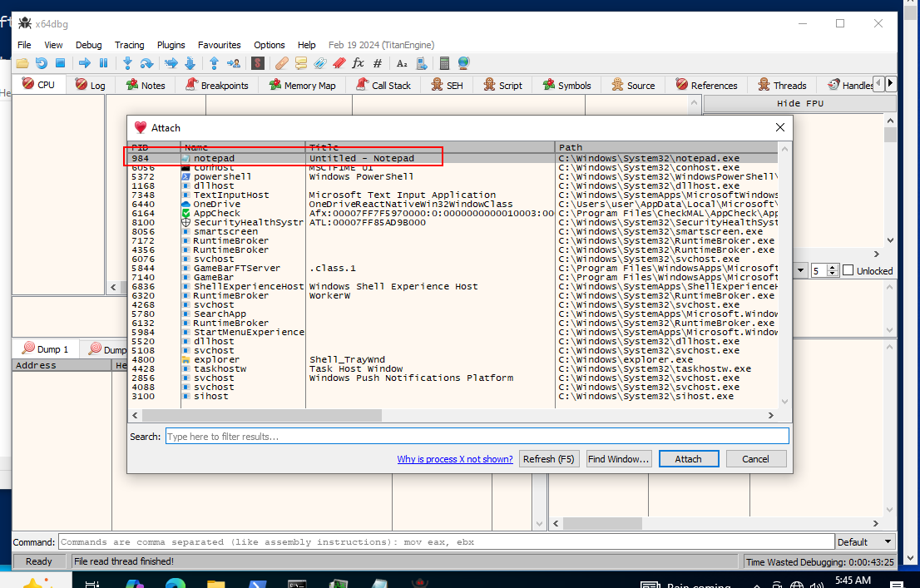The width and height of the screenshot is (920, 588).
Task: Select the powershell process row
Action: [453, 176]
